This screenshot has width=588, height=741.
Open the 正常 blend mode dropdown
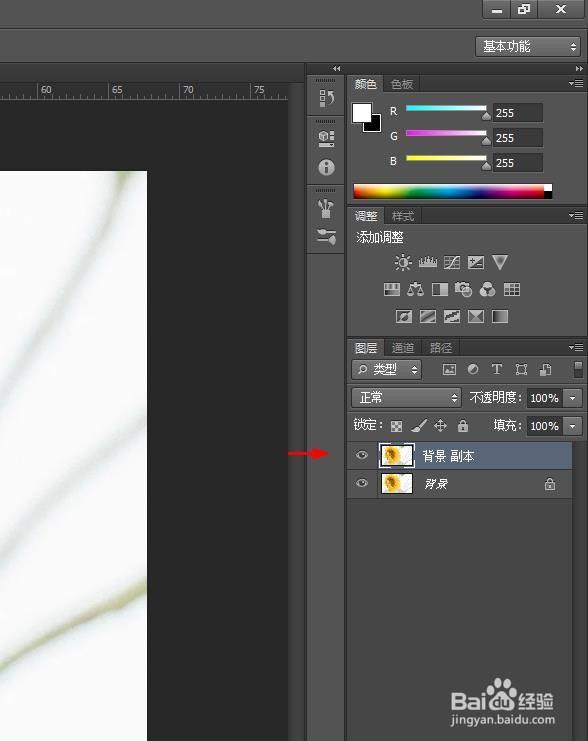(406, 397)
